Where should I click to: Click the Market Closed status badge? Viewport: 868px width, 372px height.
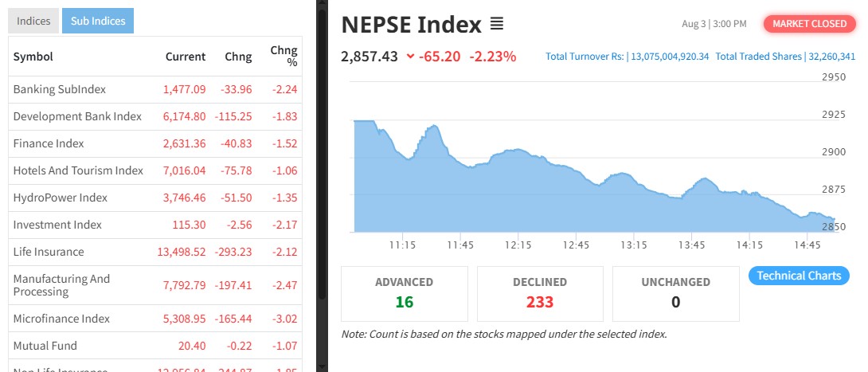click(x=809, y=24)
